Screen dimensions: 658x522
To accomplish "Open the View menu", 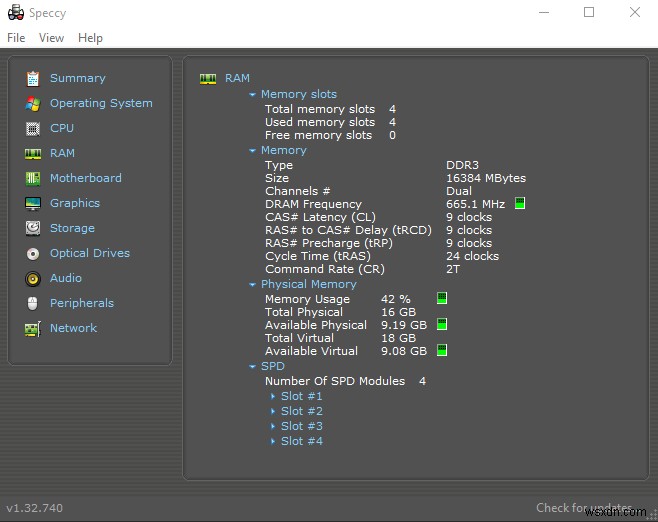I will coord(51,38).
